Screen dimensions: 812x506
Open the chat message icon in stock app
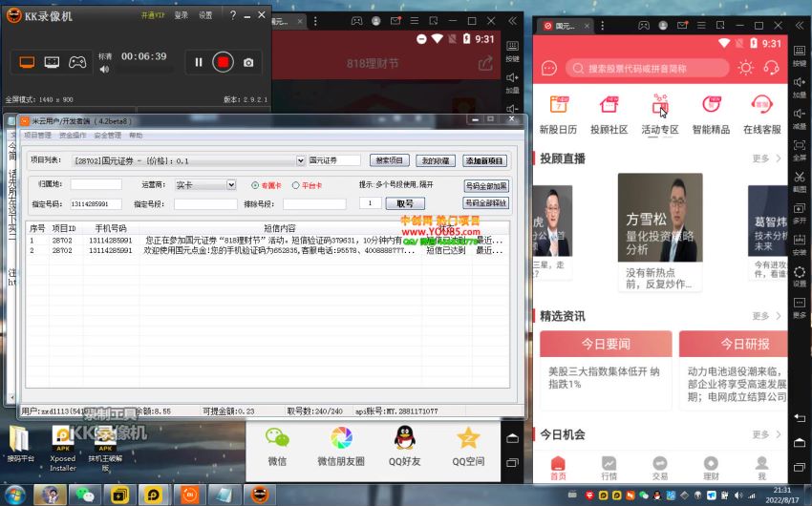tap(549, 69)
